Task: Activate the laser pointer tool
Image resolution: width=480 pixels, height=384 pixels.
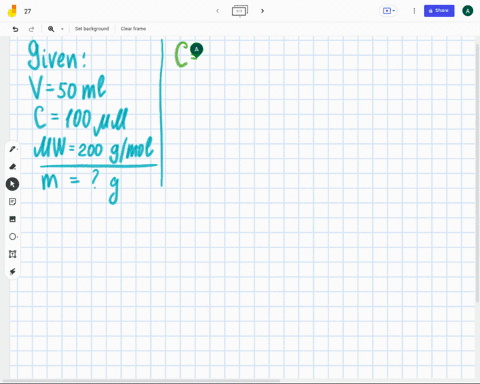Action: point(13,272)
